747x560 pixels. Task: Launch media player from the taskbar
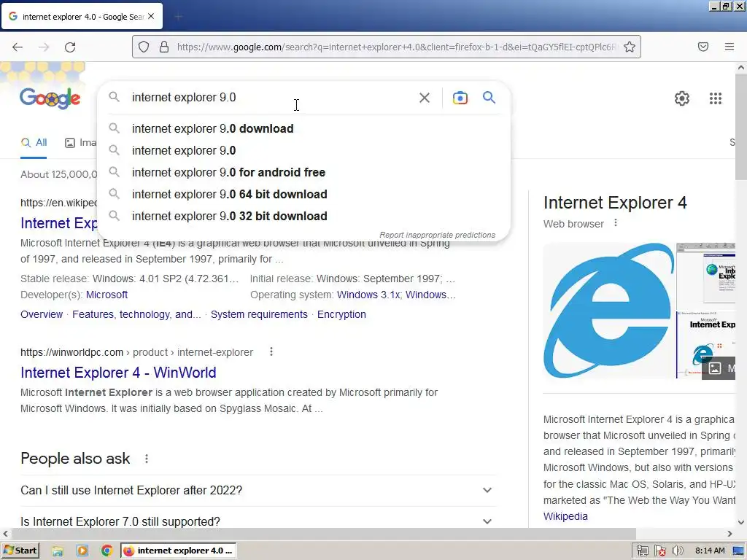coord(82,551)
